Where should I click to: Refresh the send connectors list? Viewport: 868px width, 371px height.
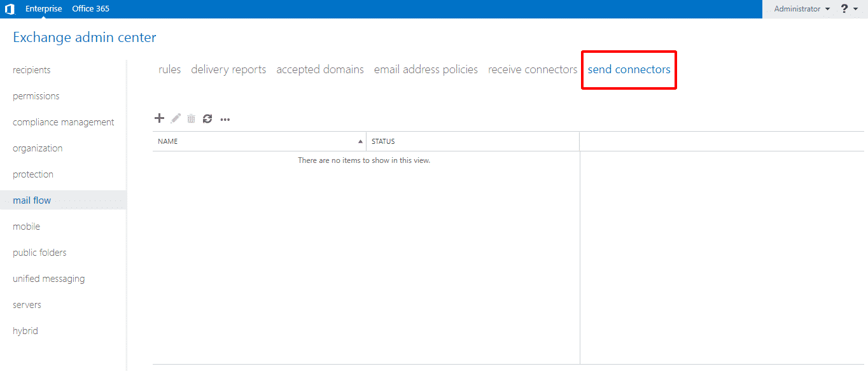207,118
